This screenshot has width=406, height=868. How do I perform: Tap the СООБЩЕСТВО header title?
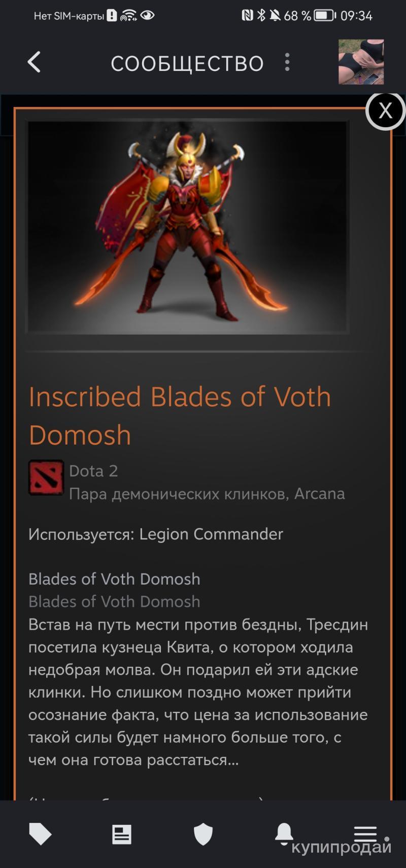[187, 63]
